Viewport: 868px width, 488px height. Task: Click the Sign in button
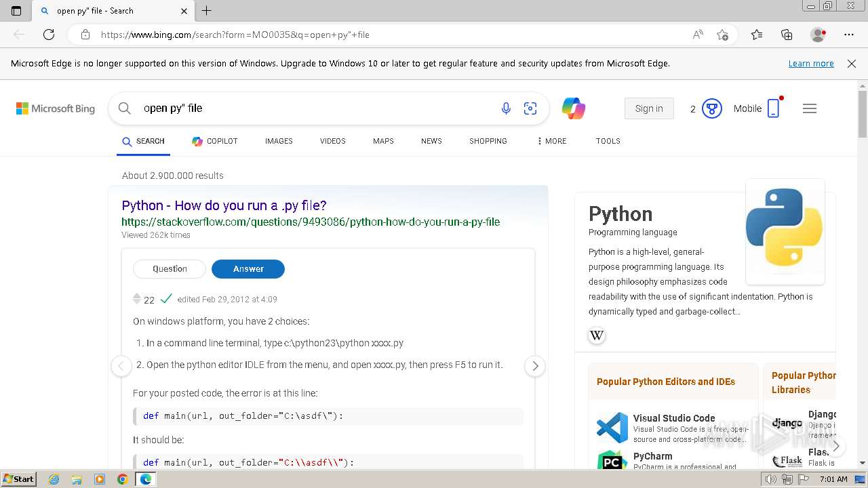[649, 108]
